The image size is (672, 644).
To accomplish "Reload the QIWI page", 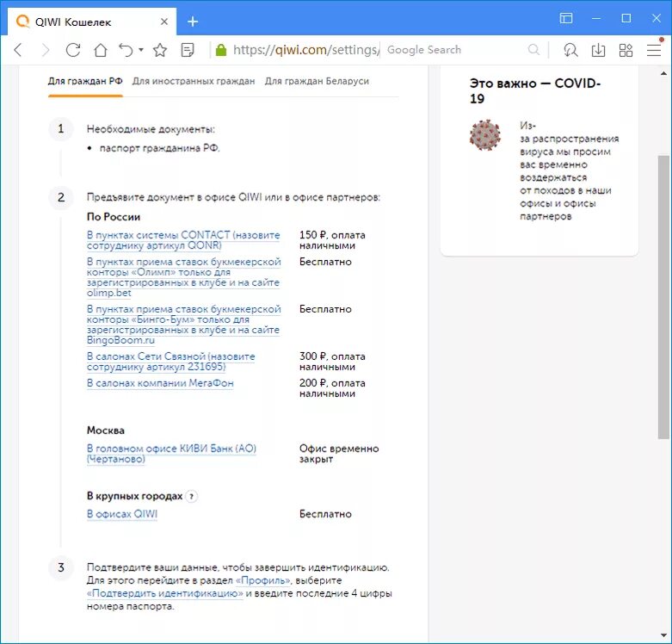I will pyautogui.click(x=73, y=50).
